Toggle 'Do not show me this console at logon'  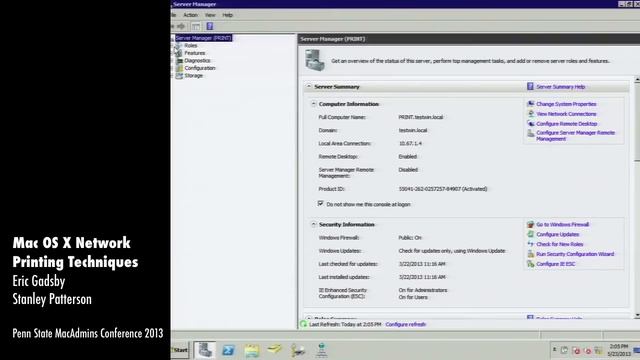(320, 203)
